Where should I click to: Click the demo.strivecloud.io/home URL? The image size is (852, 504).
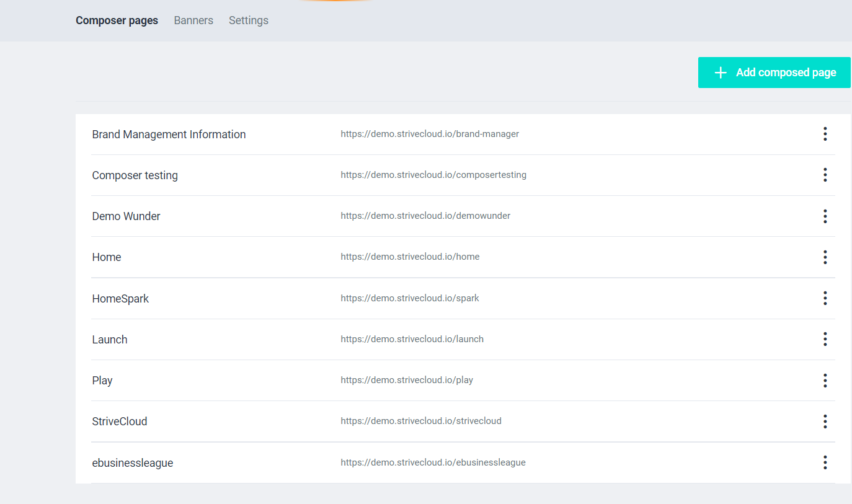(410, 256)
